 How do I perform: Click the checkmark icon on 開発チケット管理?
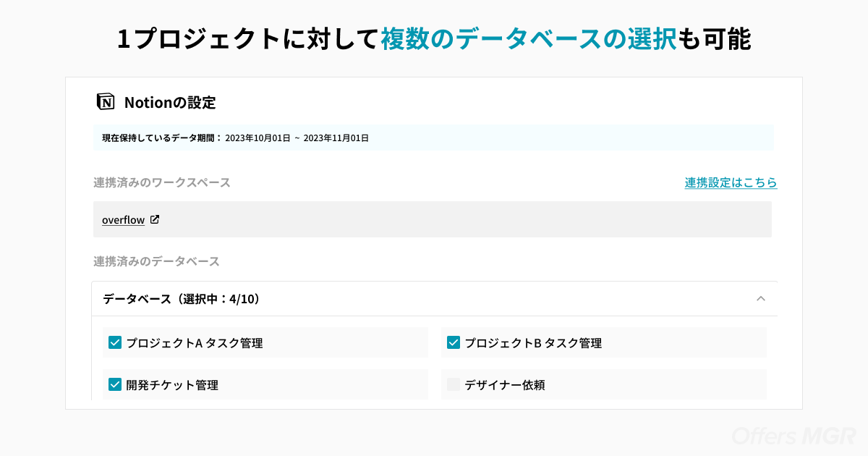coord(114,384)
